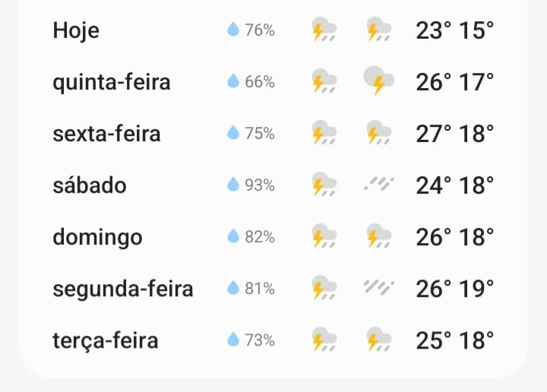The width and height of the screenshot is (547, 392).
Task: Open the Hoje forecast row
Action: coord(273,30)
